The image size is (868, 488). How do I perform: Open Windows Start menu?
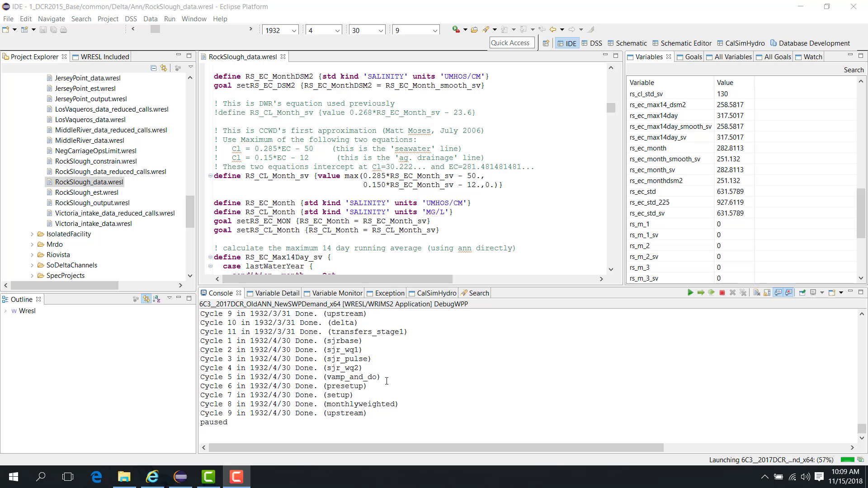point(14,477)
